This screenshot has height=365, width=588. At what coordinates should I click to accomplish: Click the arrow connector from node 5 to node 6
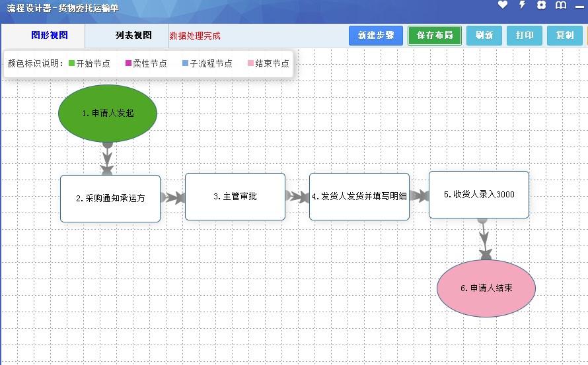pyautogui.click(x=484, y=239)
